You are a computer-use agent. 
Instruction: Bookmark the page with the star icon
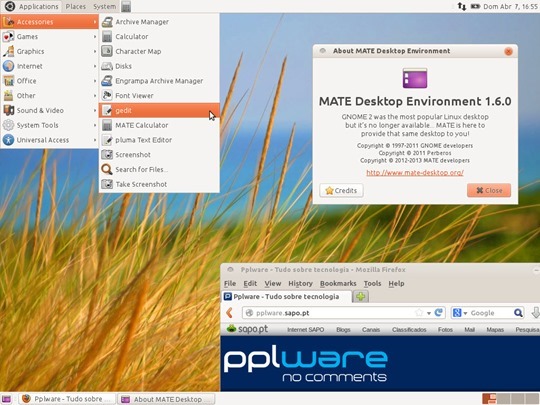tap(419, 313)
